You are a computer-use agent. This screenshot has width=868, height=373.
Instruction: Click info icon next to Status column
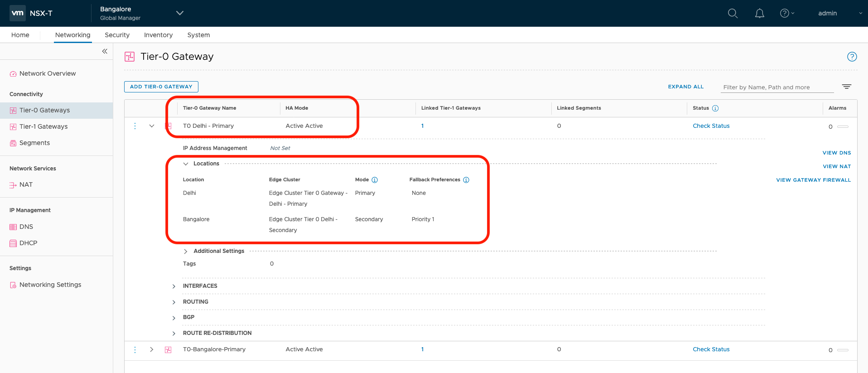pos(715,108)
